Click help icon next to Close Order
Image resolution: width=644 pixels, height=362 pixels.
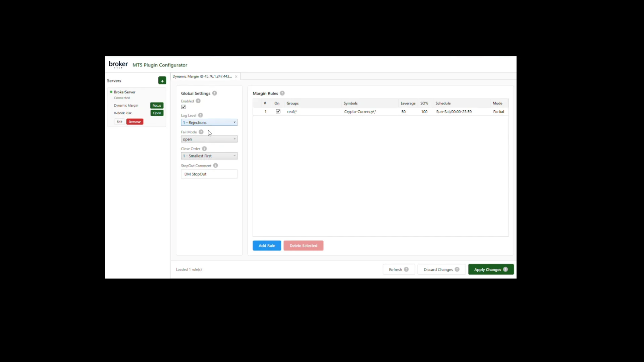205,149
